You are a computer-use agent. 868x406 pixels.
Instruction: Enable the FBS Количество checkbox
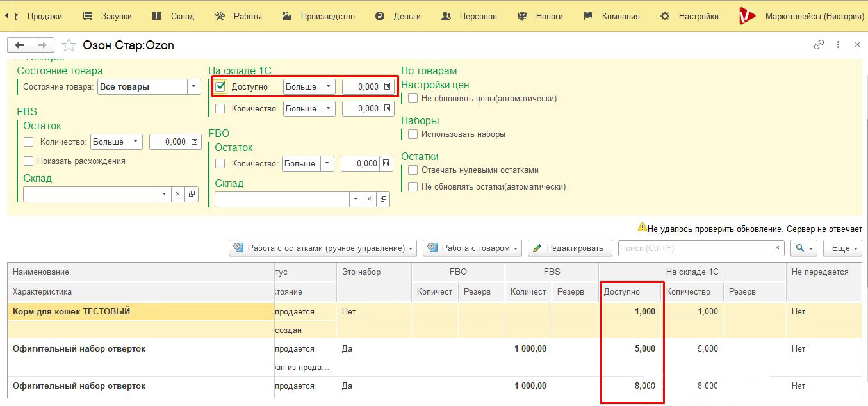[x=28, y=142]
